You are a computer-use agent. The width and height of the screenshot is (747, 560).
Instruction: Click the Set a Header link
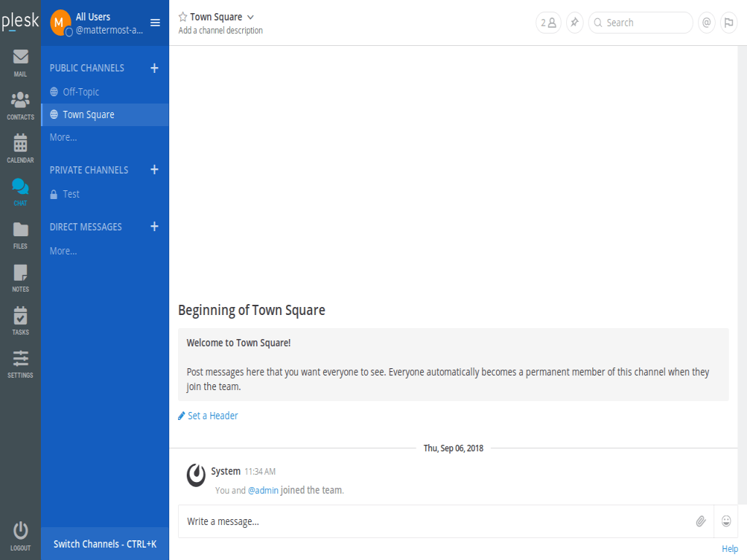[x=212, y=416]
